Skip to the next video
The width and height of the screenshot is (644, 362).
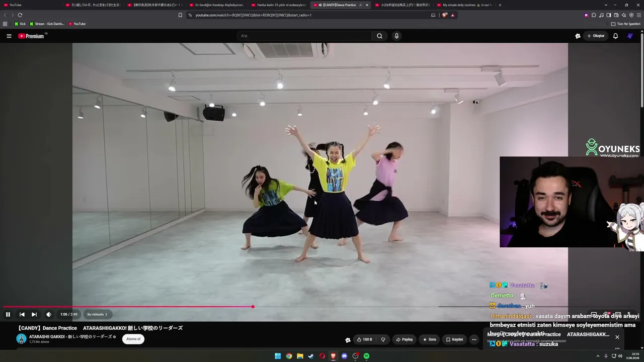click(34, 314)
